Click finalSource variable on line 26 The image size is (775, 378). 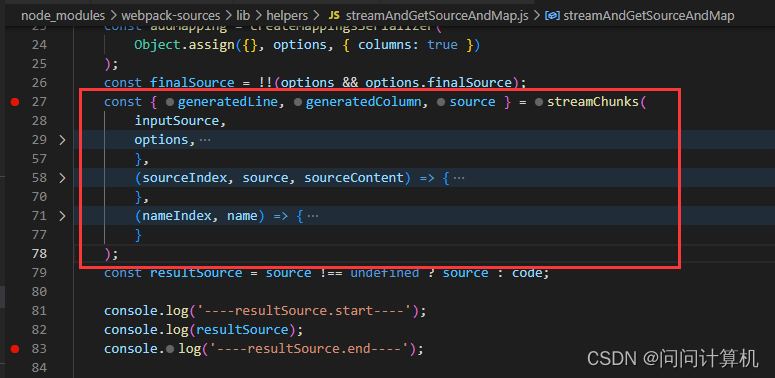point(192,83)
